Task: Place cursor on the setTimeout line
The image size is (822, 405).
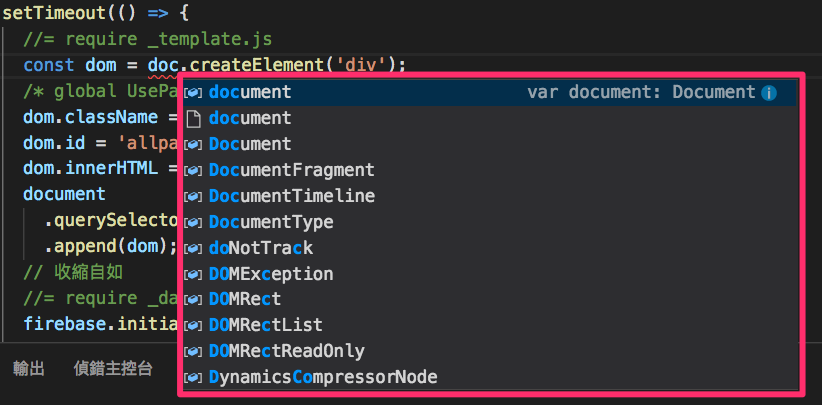Action: click(x=95, y=14)
